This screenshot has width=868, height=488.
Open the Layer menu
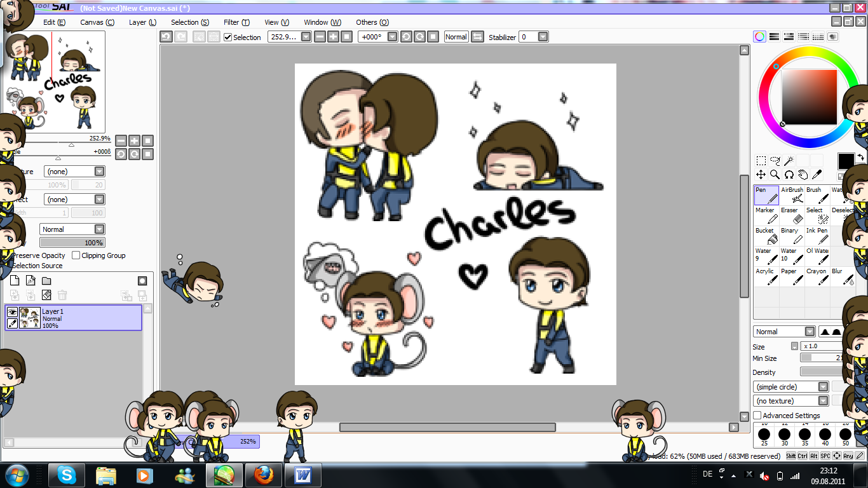pos(142,22)
